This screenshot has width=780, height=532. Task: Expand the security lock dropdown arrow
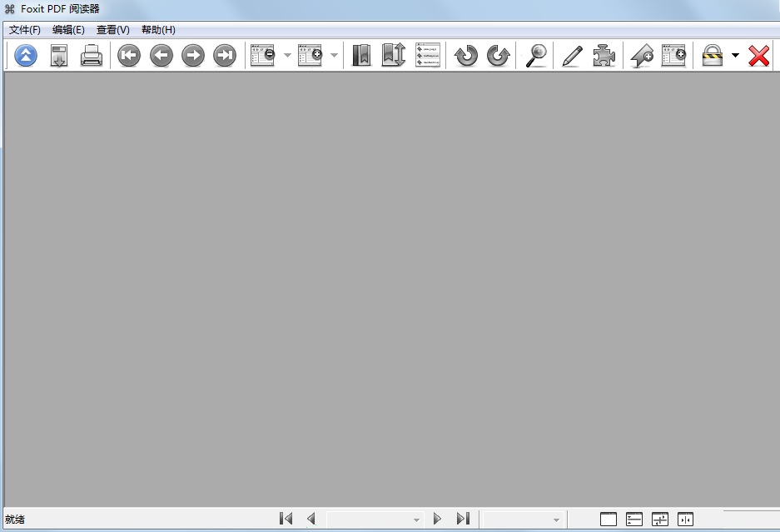[734, 55]
